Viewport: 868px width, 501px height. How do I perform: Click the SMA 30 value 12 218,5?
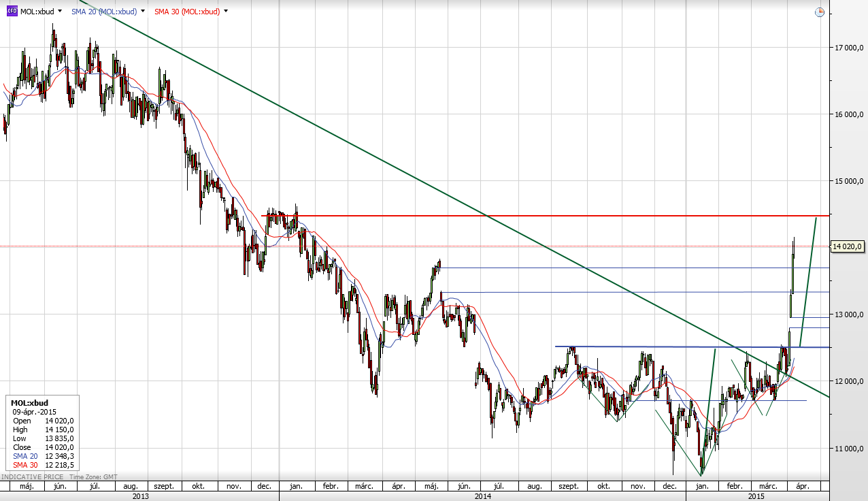pyautogui.click(x=59, y=465)
